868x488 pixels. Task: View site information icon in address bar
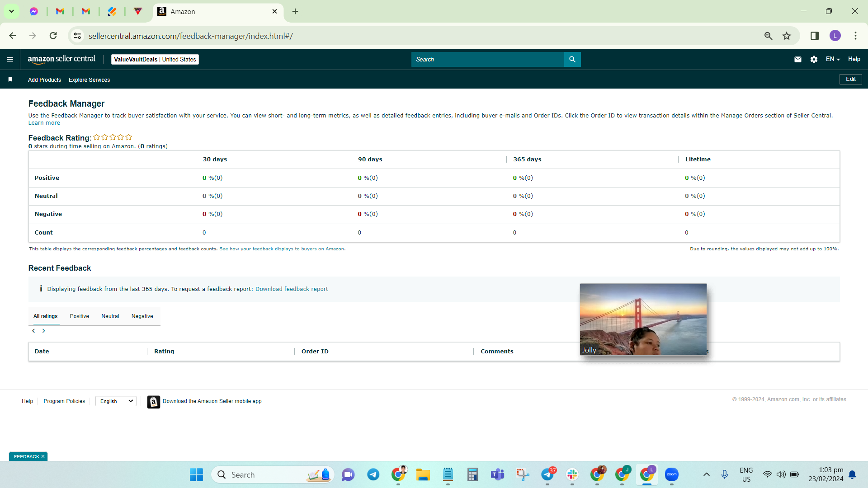coord(77,36)
